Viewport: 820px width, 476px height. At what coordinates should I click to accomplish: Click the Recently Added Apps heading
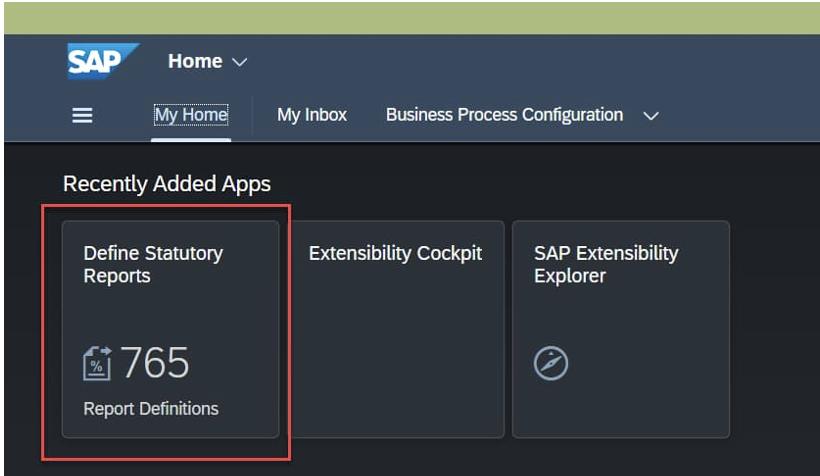coord(167,184)
